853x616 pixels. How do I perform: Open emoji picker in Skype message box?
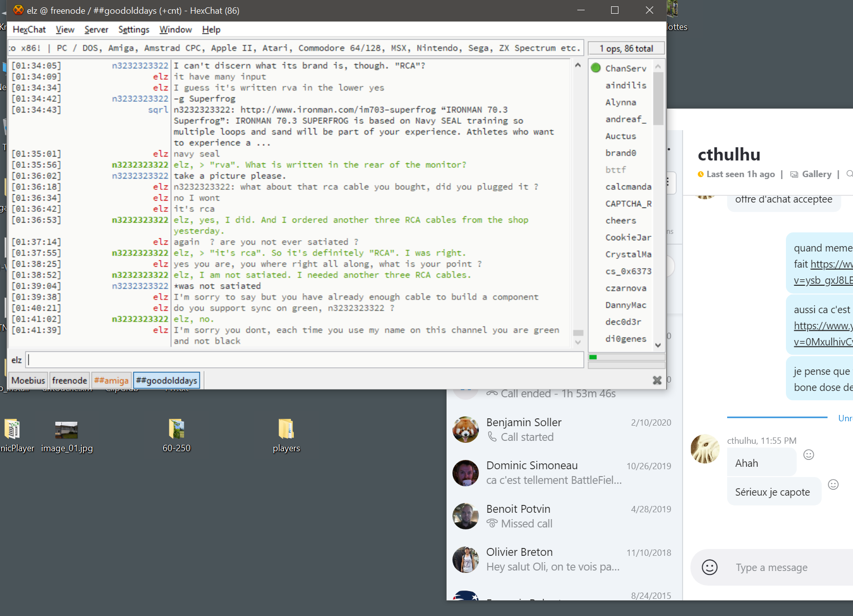point(710,567)
